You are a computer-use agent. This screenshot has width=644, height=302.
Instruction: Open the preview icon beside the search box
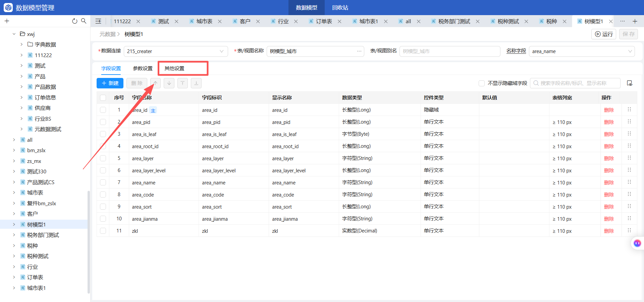point(630,83)
